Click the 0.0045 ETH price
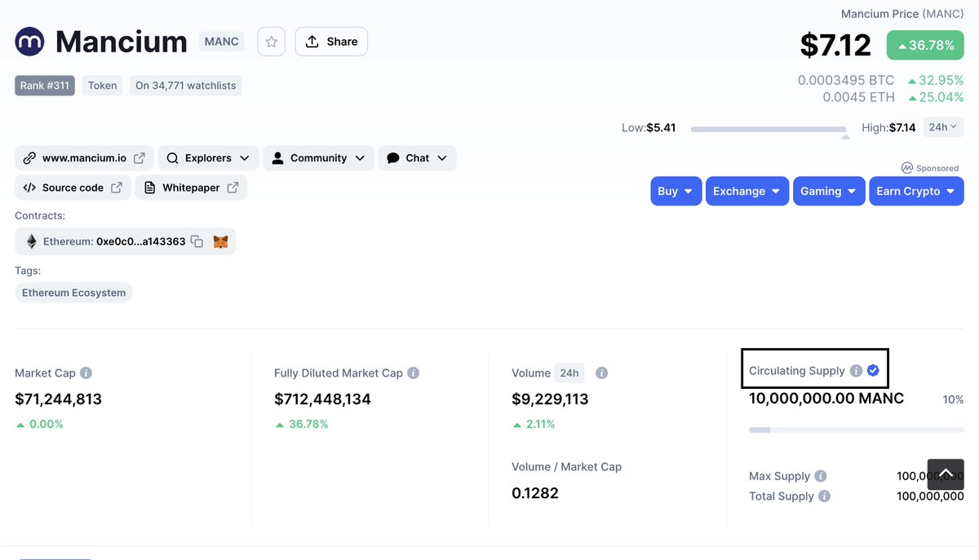This screenshot has width=979, height=560. click(x=858, y=97)
